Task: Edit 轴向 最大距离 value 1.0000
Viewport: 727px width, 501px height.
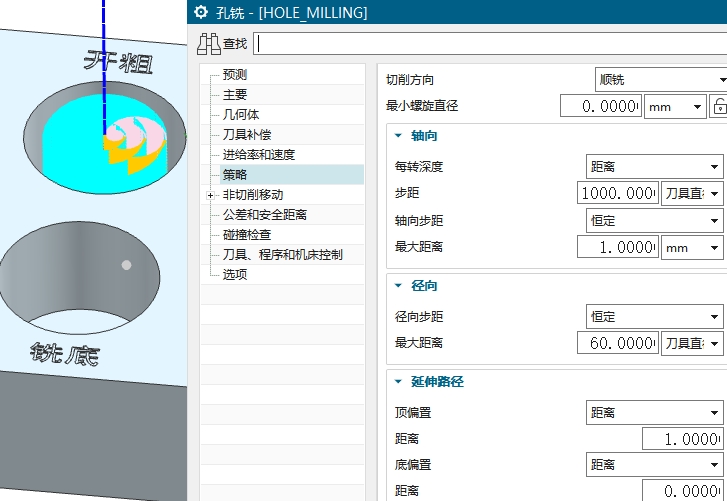Action: point(618,247)
